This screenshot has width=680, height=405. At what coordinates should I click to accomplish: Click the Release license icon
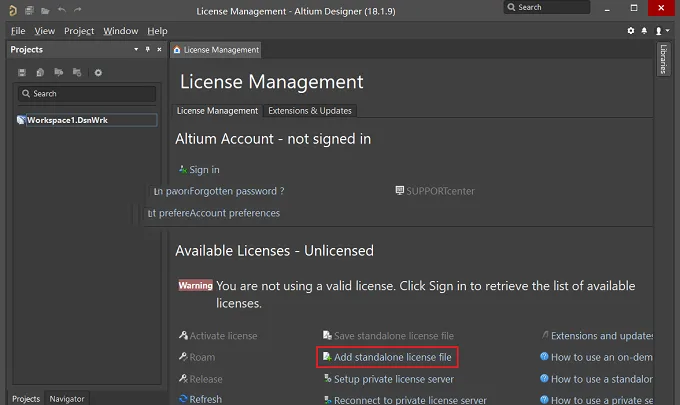coord(183,379)
